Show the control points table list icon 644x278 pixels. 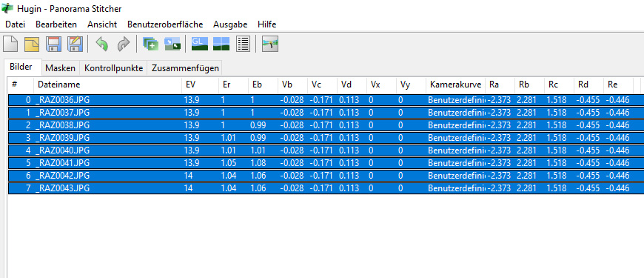pos(243,44)
